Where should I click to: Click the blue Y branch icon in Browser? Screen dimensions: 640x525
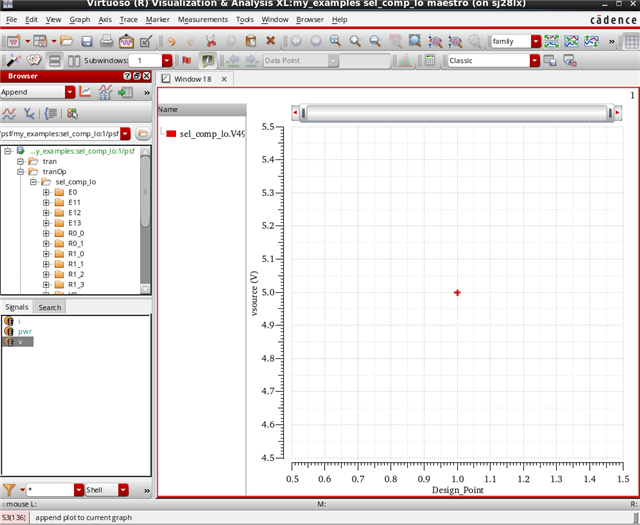(x=29, y=113)
